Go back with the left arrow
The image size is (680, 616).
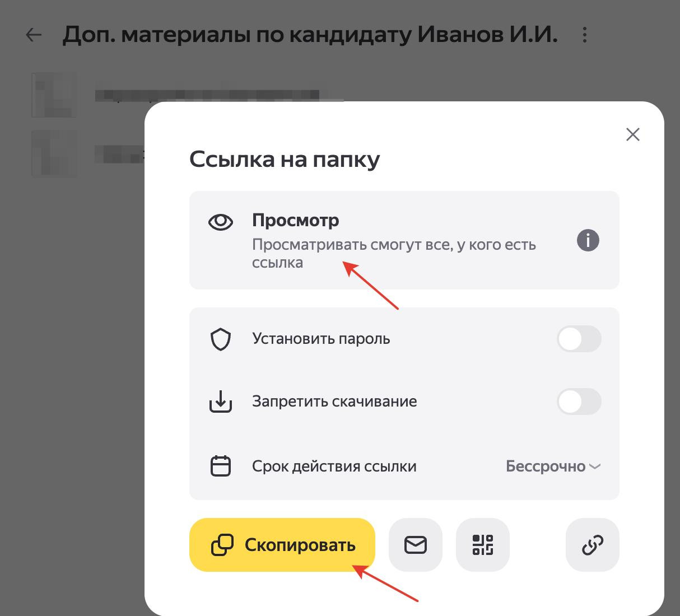[x=34, y=35]
